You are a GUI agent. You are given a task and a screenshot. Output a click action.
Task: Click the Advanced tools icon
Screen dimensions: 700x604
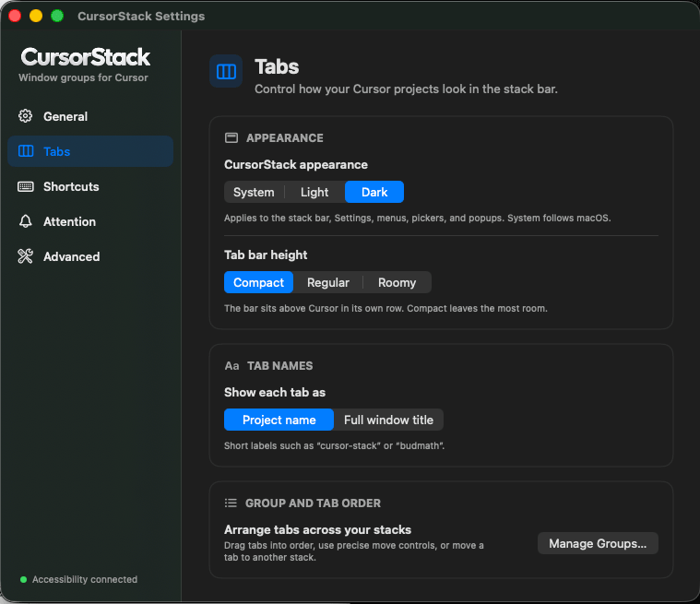(x=26, y=256)
